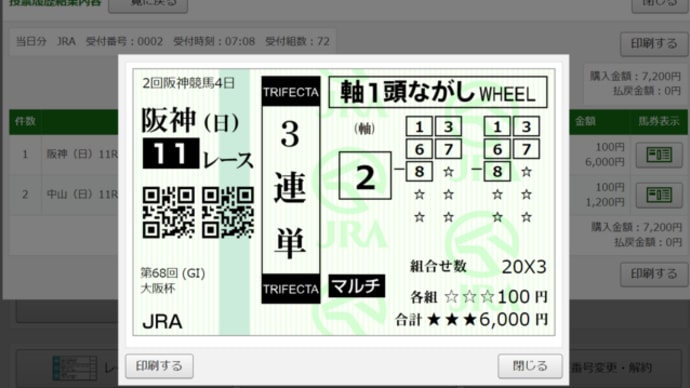Click the 3連単 TRIFECTA bet type panel
Viewport: 690px width, 388px height.
(291, 190)
